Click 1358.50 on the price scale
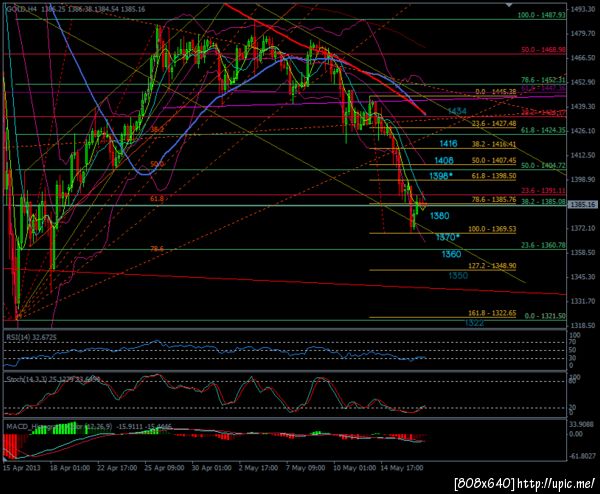 click(583, 252)
